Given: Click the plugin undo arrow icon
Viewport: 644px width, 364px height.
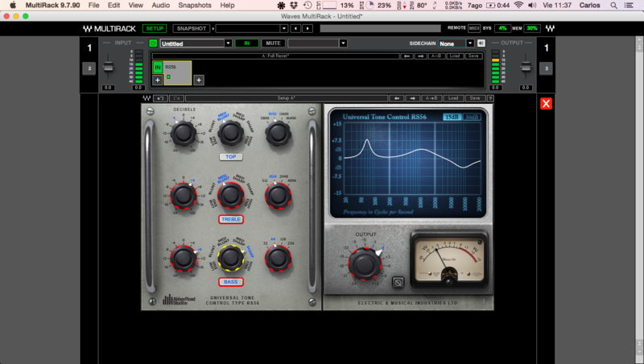Looking at the screenshot, I should tap(161, 98).
